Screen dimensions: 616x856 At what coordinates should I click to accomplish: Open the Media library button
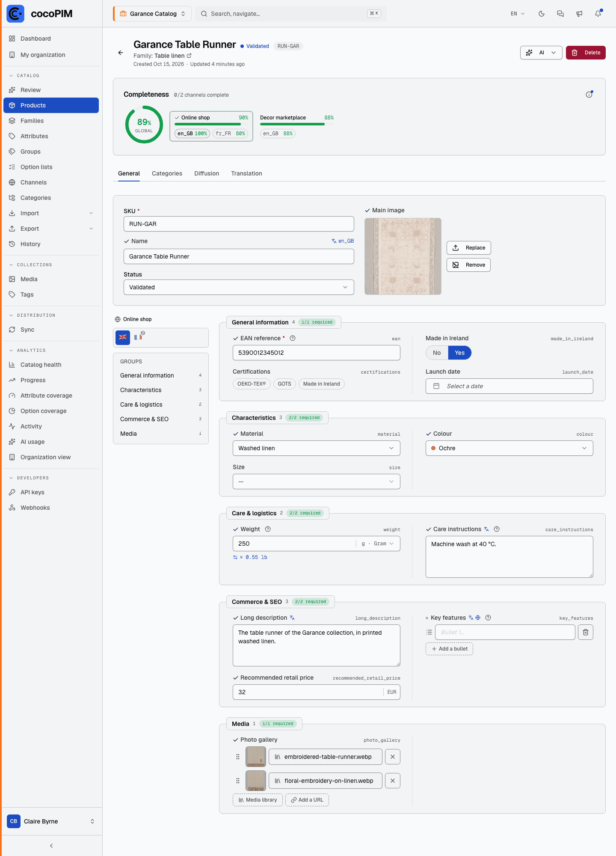(258, 800)
